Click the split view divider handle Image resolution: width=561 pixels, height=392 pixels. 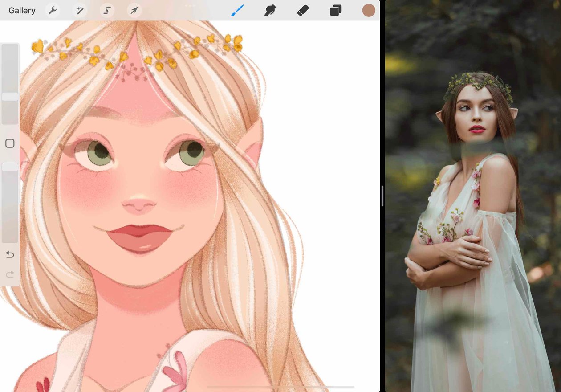tap(382, 196)
